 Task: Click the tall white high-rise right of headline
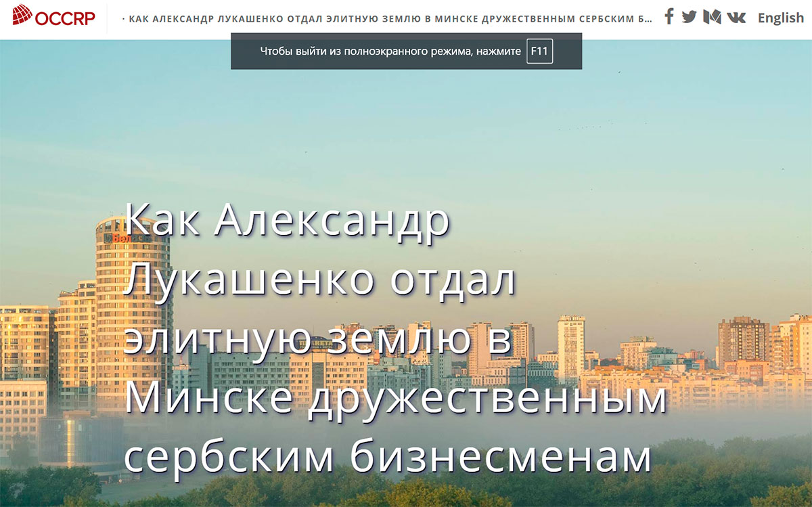coord(571,345)
